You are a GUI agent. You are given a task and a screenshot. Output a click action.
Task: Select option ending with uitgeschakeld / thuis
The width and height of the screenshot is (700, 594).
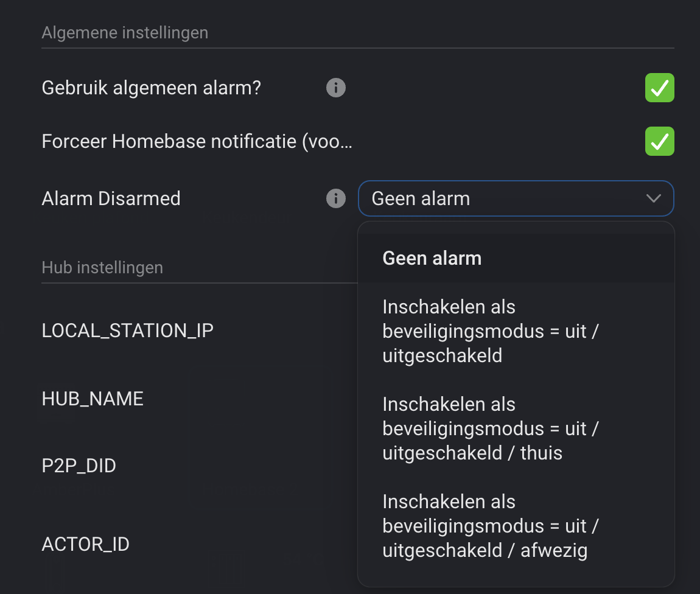[490, 428]
